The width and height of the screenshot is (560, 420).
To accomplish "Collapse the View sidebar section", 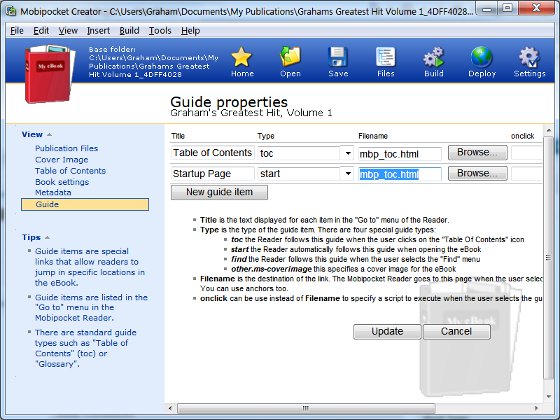I will pyautogui.click(x=49, y=135).
